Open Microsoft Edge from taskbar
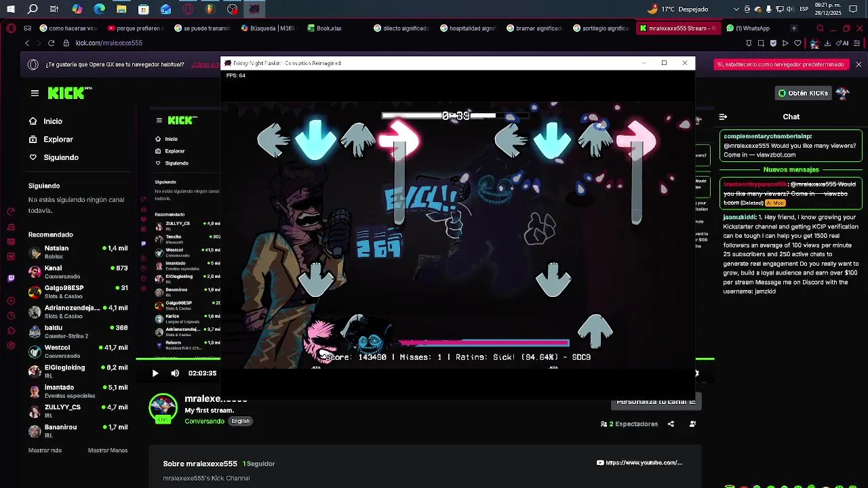This screenshot has width=868, height=488. (x=100, y=9)
